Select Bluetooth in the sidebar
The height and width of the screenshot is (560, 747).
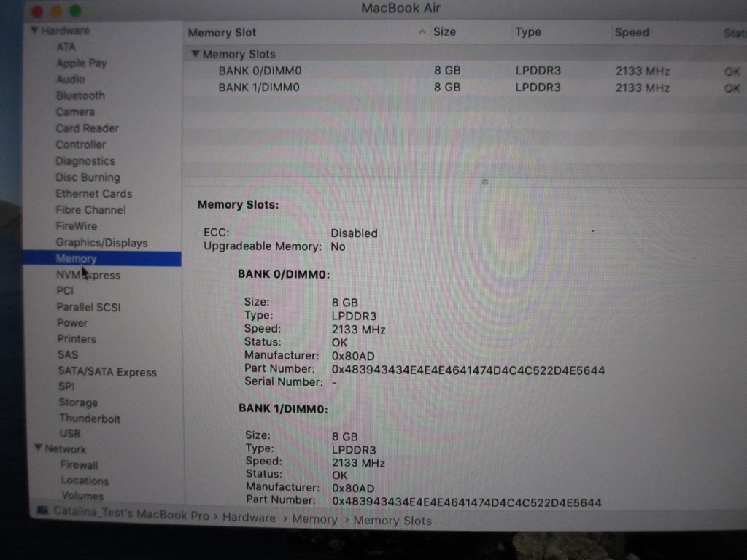[x=80, y=96]
